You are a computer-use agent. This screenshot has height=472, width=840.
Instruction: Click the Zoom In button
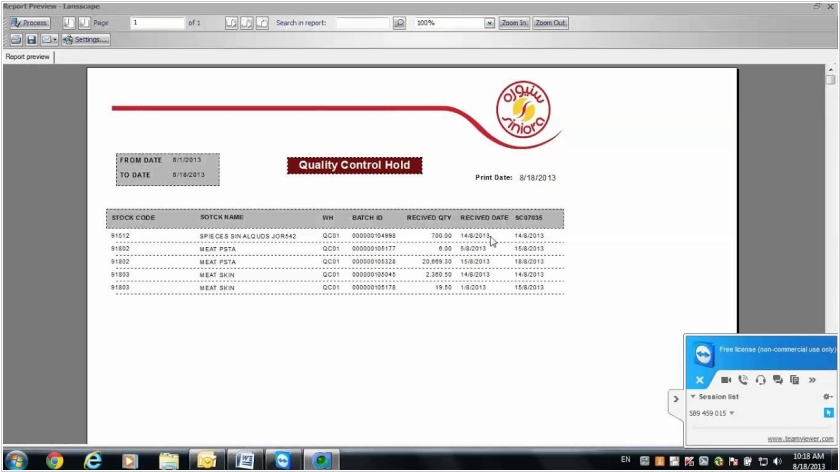[514, 23]
